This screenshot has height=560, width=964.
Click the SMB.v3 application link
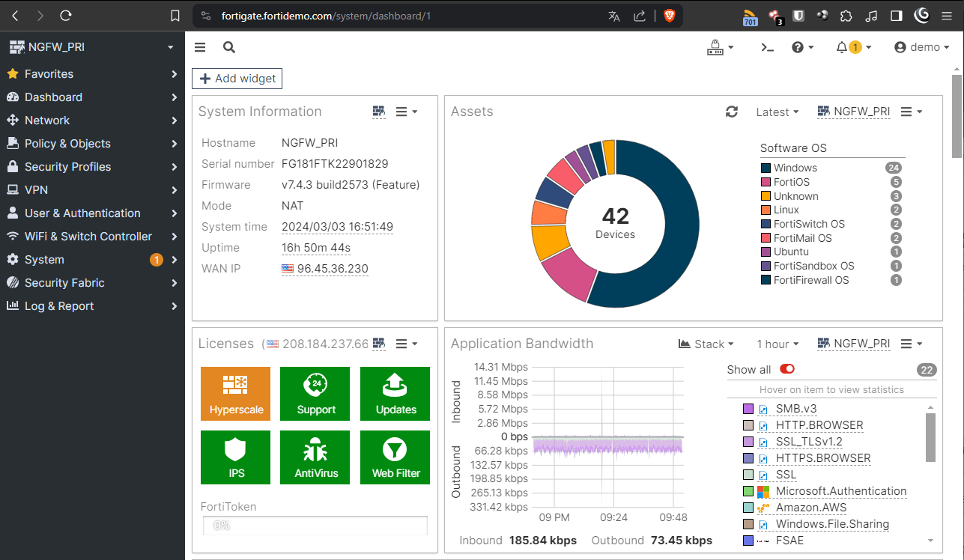(796, 409)
